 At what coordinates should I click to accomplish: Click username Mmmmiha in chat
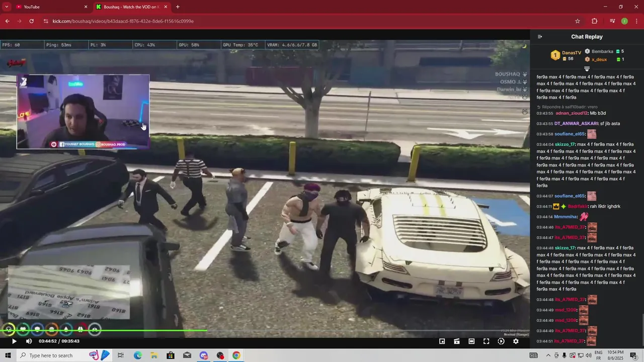(566, 217)
